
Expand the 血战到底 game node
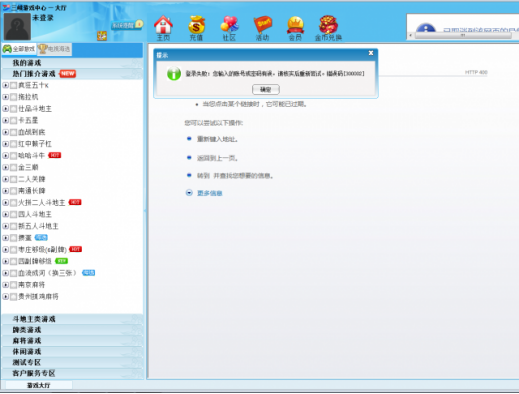6,132
